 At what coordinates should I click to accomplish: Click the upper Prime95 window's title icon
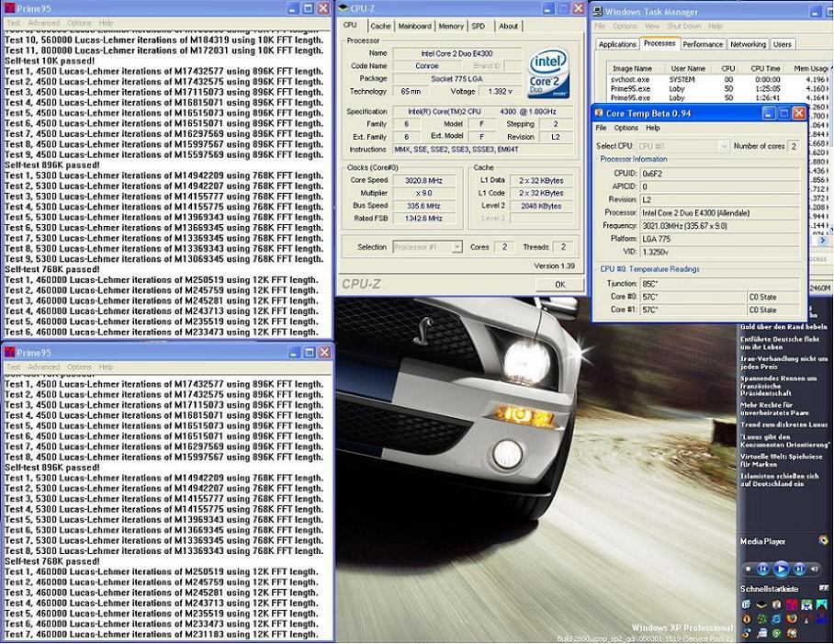tap(9, 8)
